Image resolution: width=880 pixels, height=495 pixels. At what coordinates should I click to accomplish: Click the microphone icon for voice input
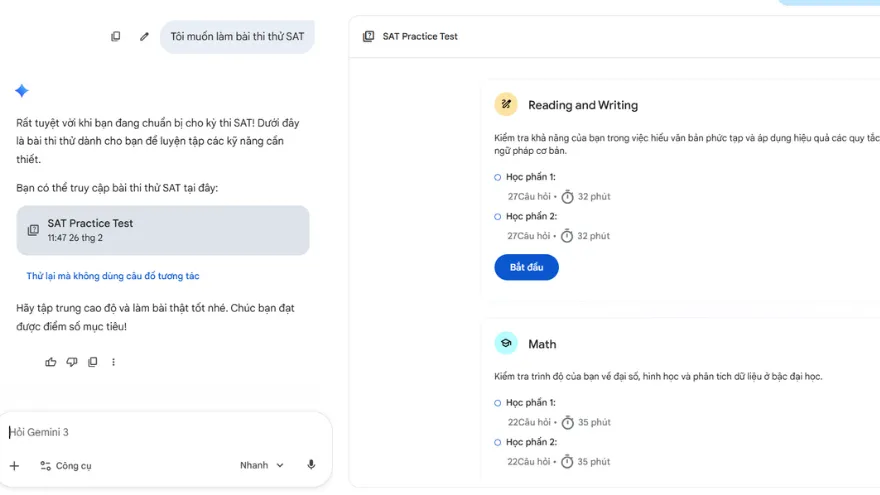tap(311, 465)
